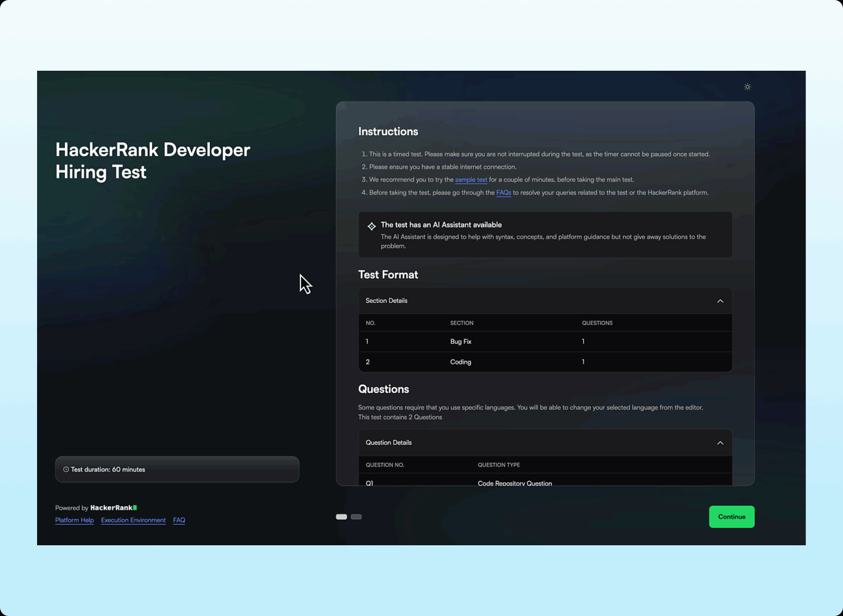The image size is (843, 616).
Task: Click the Code Repository Question row
Action: [x=545, y=481]
